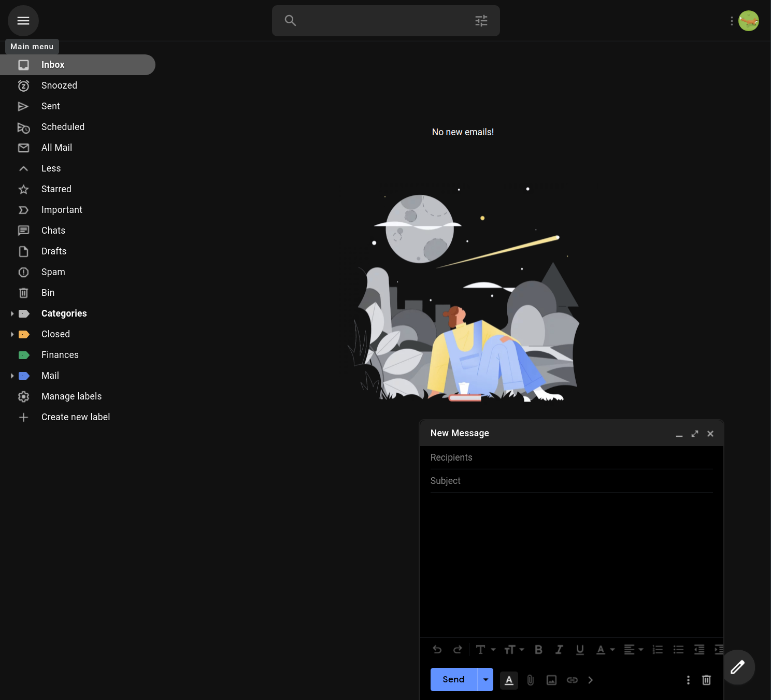The image size is (771, 700).
Task: Open the Important folder
Action: click(x=78, y=210)
